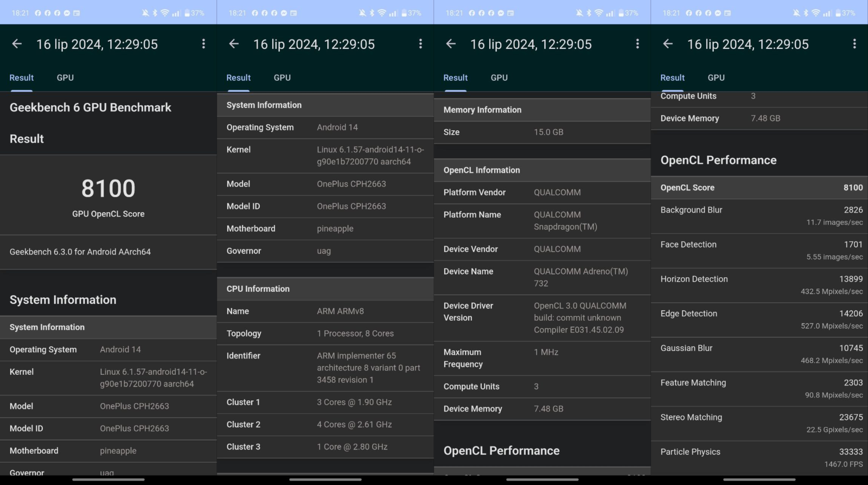Tap back arrow in second phone screen
The width and height of the screenshot is (868, 485).
coord(234,44)
